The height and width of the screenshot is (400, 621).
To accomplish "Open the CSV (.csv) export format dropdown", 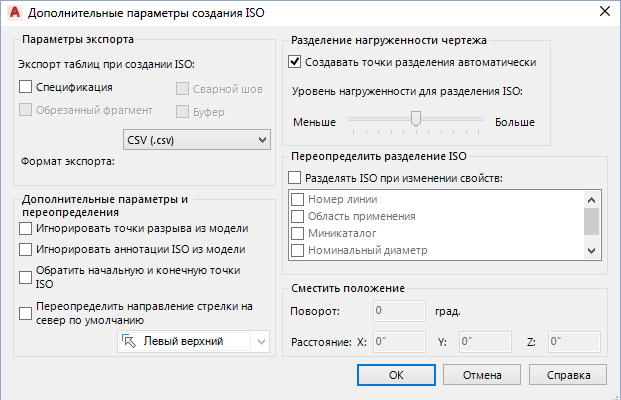I will pyautogui.click(x=194, y=138).
